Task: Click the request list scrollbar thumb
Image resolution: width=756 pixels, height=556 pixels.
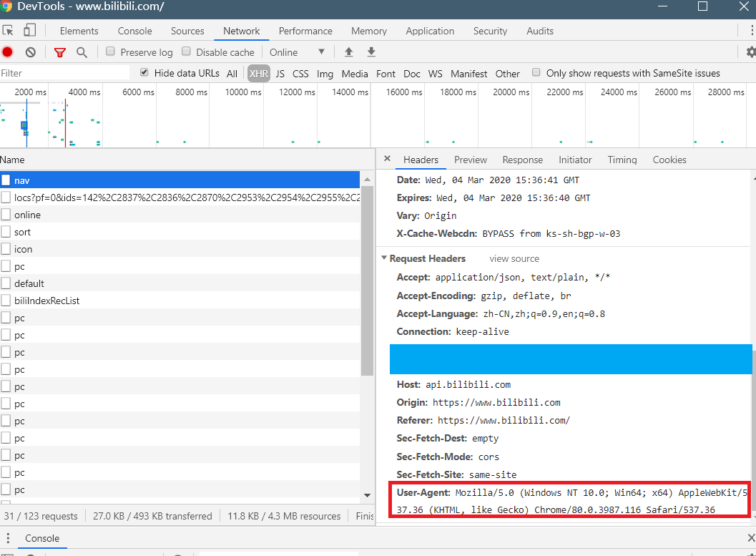Action: pos(367,281)
